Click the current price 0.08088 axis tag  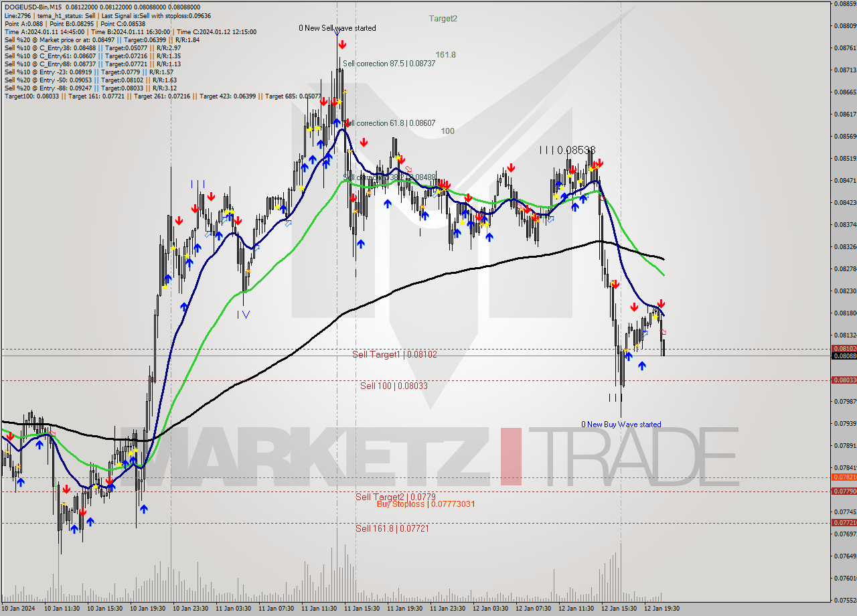click(844, 356)
